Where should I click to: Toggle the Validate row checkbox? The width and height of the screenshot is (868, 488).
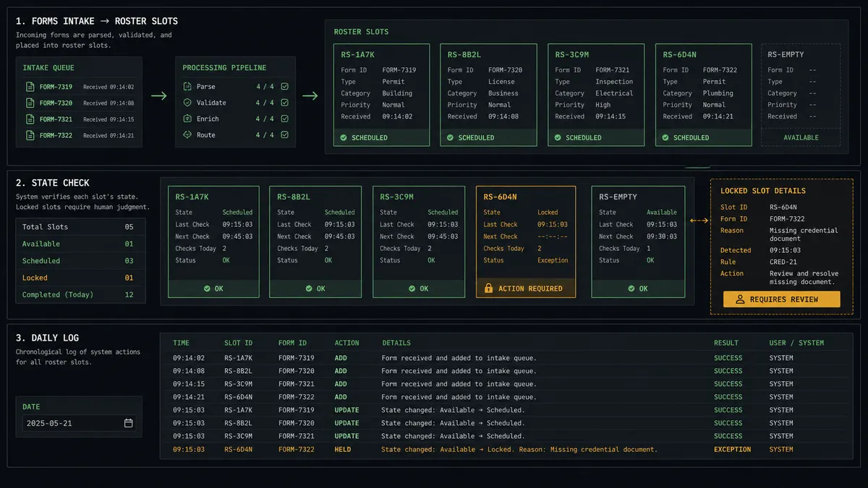(x=284, y=103)
